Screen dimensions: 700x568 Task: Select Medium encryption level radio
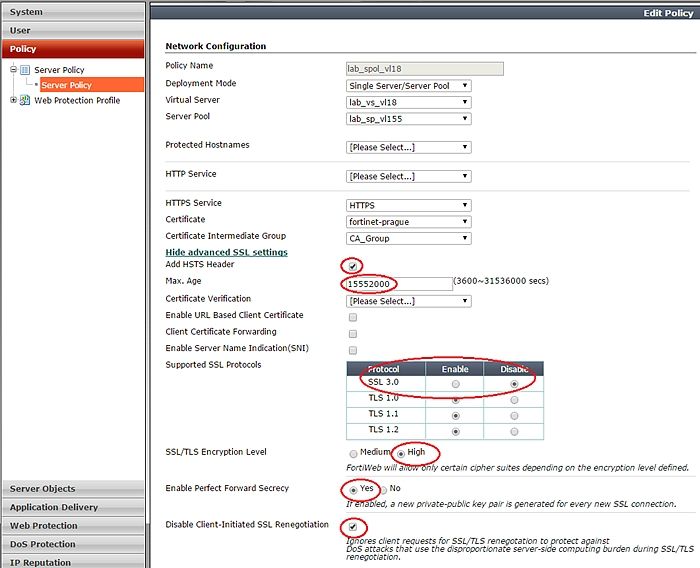click(353, 454)
